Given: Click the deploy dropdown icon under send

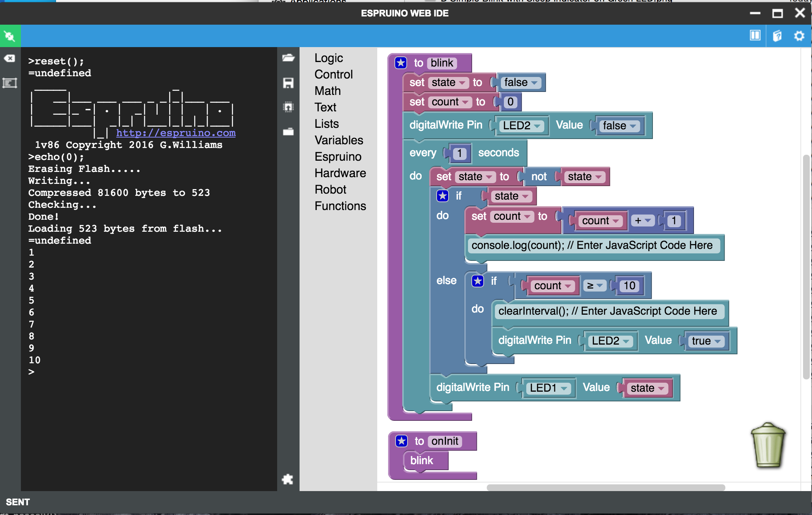Looking at the screenshot, I should click(288, 132).
